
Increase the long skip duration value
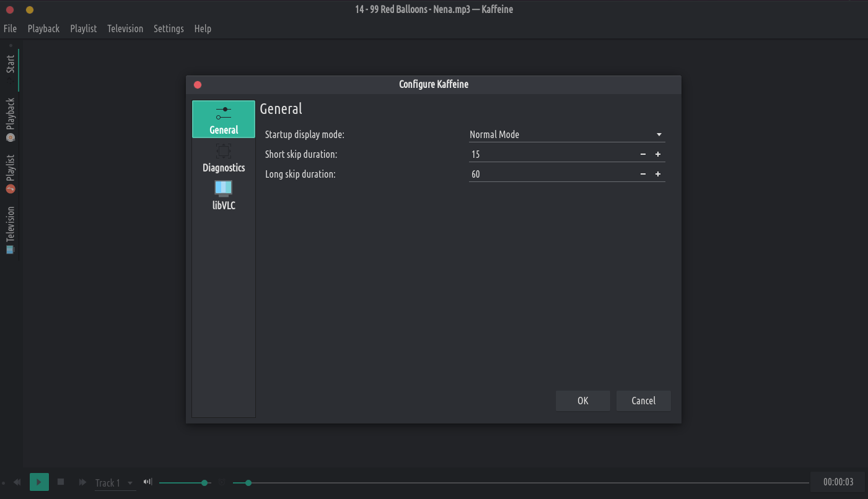[658, 174]
